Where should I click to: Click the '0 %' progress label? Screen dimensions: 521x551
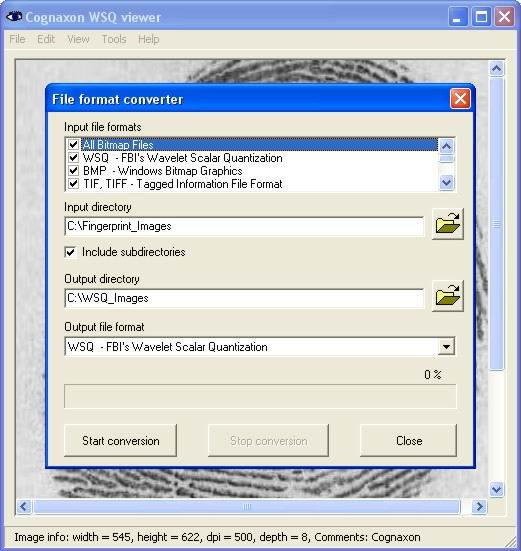click(x=432, y=375)
